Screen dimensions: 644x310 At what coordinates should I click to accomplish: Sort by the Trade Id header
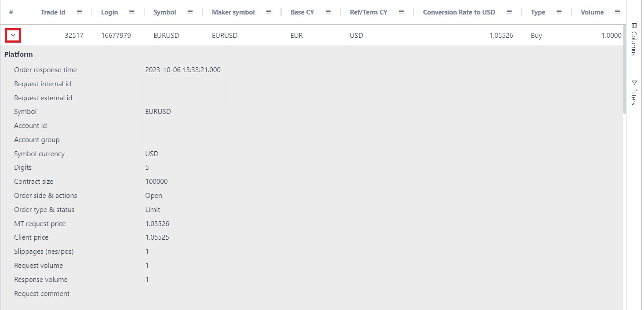53,12
